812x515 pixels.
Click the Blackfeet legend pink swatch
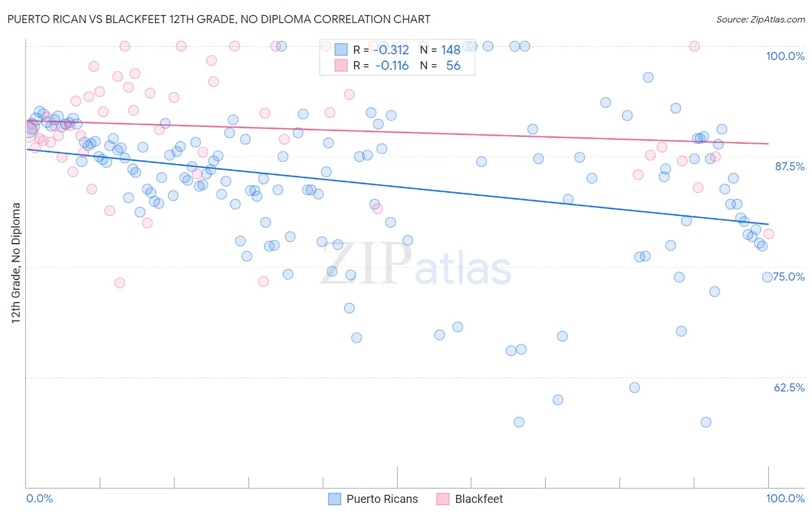[x=443, y=499]
